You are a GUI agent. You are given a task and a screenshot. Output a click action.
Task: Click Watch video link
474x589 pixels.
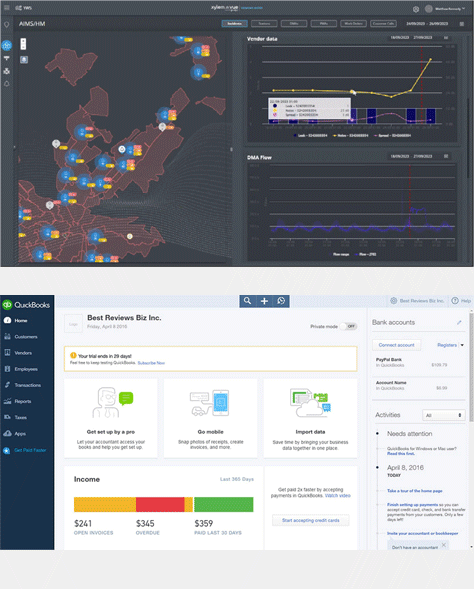(338, 496)
